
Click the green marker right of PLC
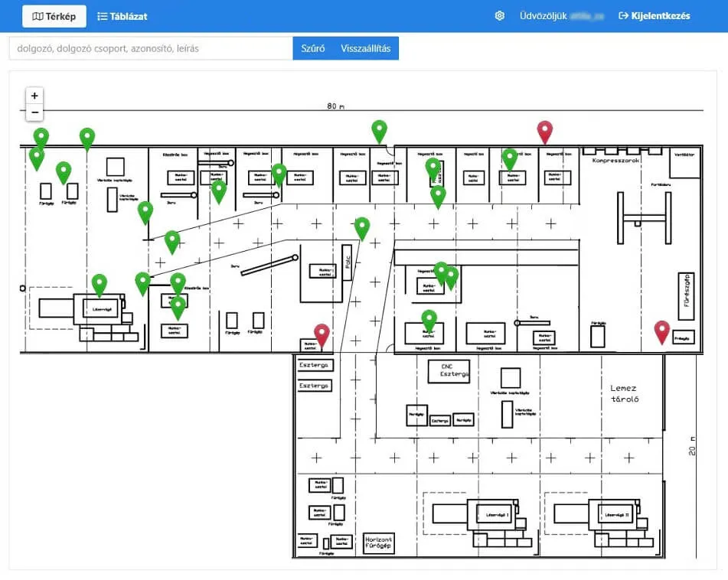362,228
